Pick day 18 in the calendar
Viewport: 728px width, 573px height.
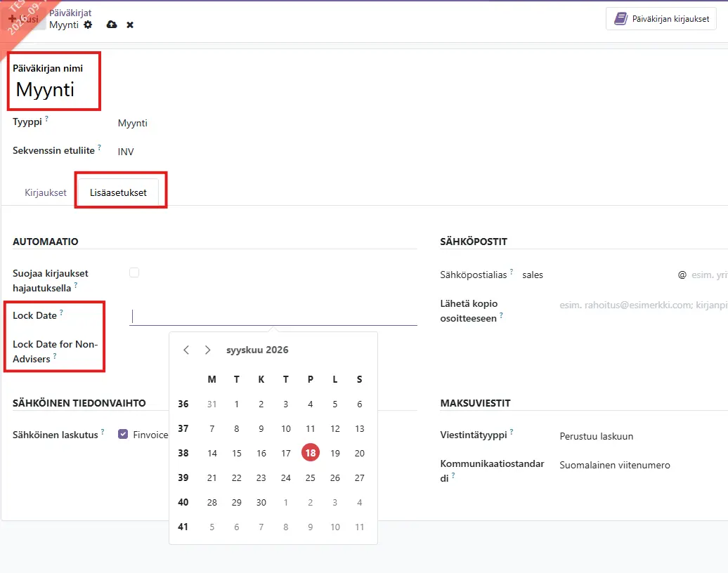pyautogui.click(x=311, y=453)
